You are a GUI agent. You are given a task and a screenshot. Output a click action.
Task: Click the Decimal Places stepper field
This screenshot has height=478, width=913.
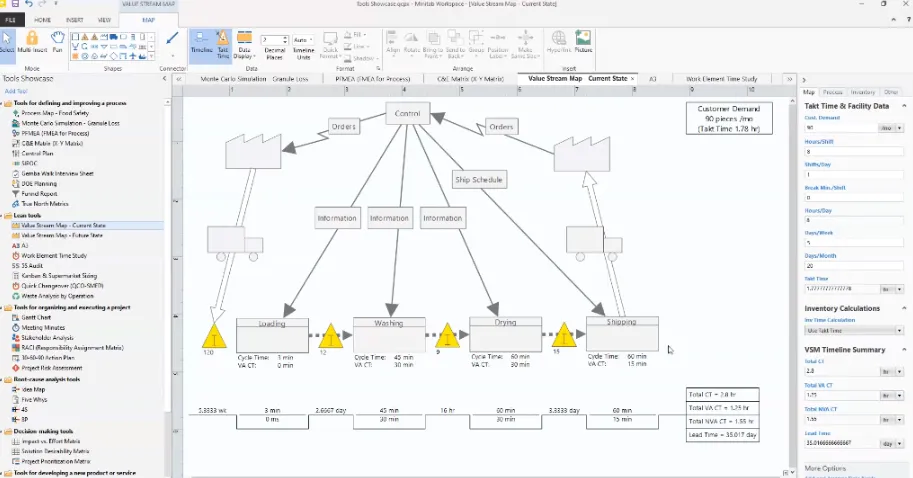point(274,40)
